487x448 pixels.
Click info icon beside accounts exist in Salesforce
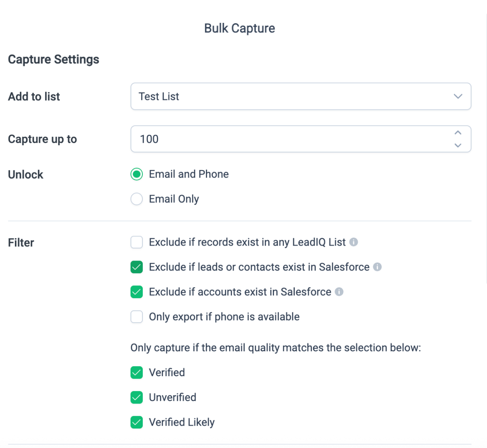pos(339,292)
